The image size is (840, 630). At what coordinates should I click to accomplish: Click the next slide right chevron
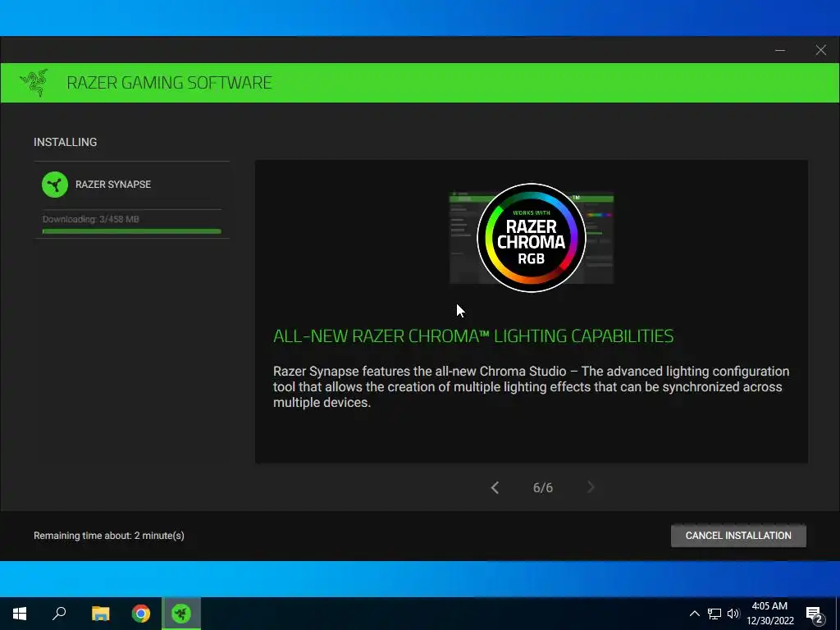coord(591,487)
